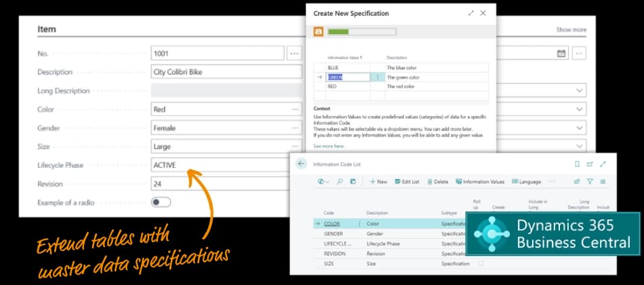Screen dimensions: 644x285
Task: Choose Edit List in the toolbar
Action: [407, 181]
